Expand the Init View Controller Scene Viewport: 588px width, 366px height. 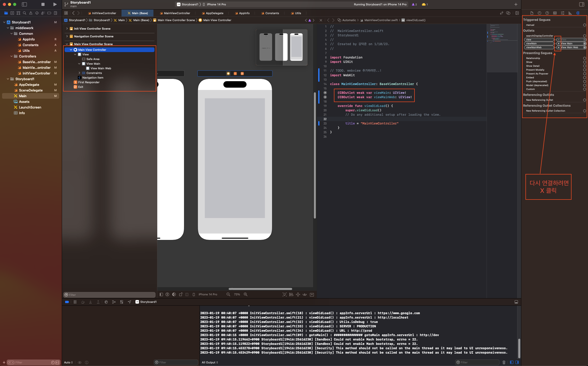click(67, 29)
